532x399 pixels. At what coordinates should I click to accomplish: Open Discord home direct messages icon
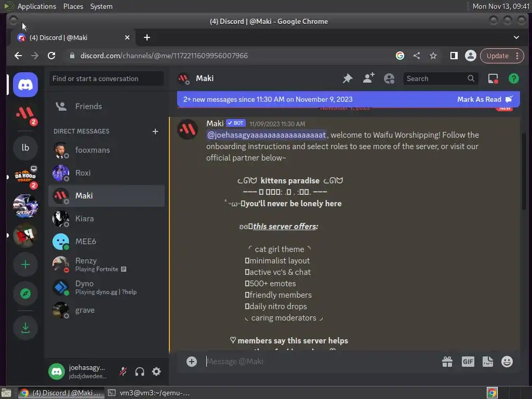(25, 85)
